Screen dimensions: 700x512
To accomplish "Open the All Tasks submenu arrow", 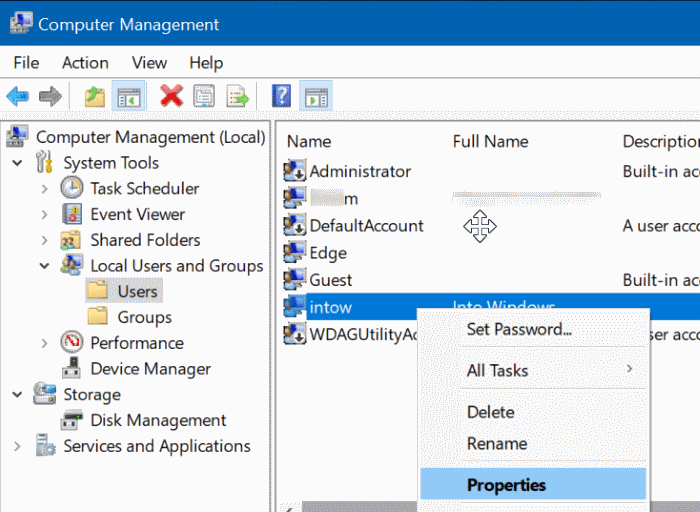I will click(629, 369).
